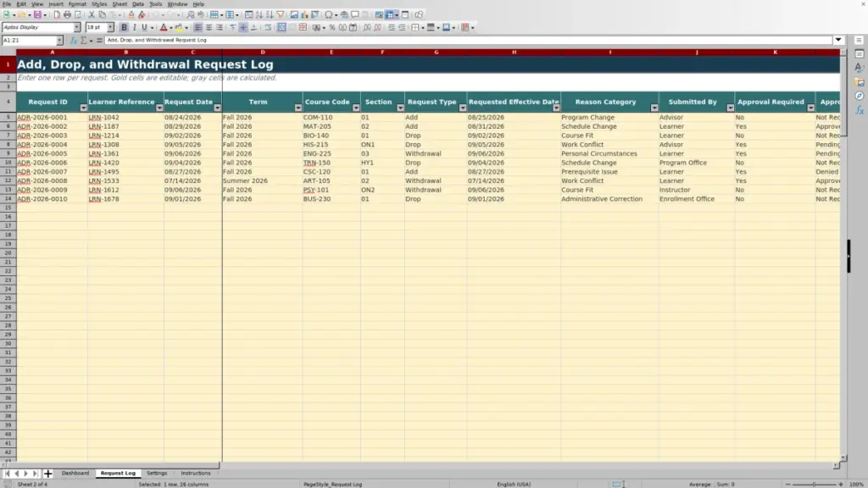
Task: Click the formula input line
Action: coord(468,41)
